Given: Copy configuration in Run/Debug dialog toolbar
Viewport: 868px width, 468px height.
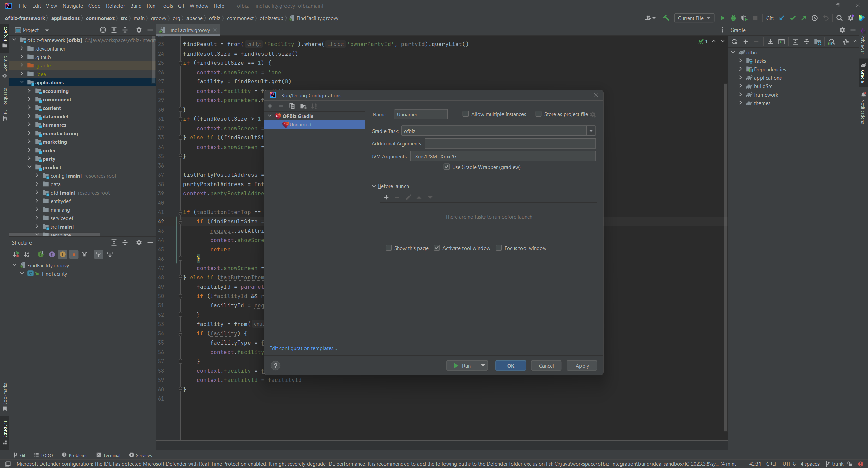Looking at the screenshot, I should [x=292, y=106].
